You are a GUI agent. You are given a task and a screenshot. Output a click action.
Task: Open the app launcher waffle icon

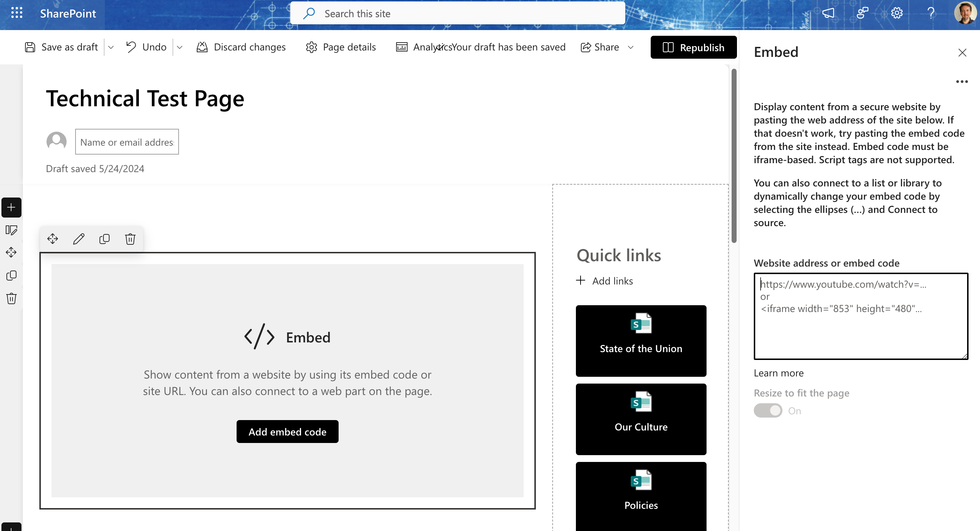click(x=17, y=13)
